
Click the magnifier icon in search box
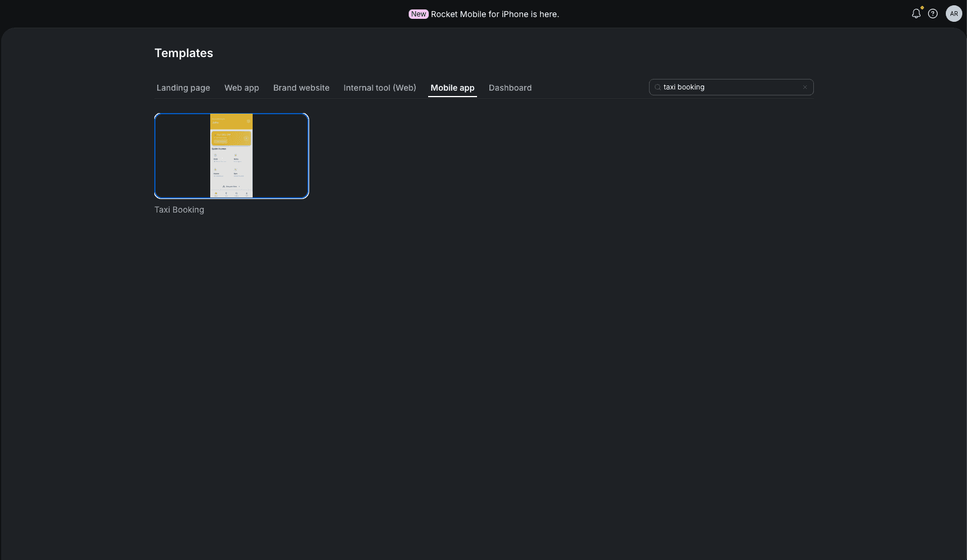658,87
